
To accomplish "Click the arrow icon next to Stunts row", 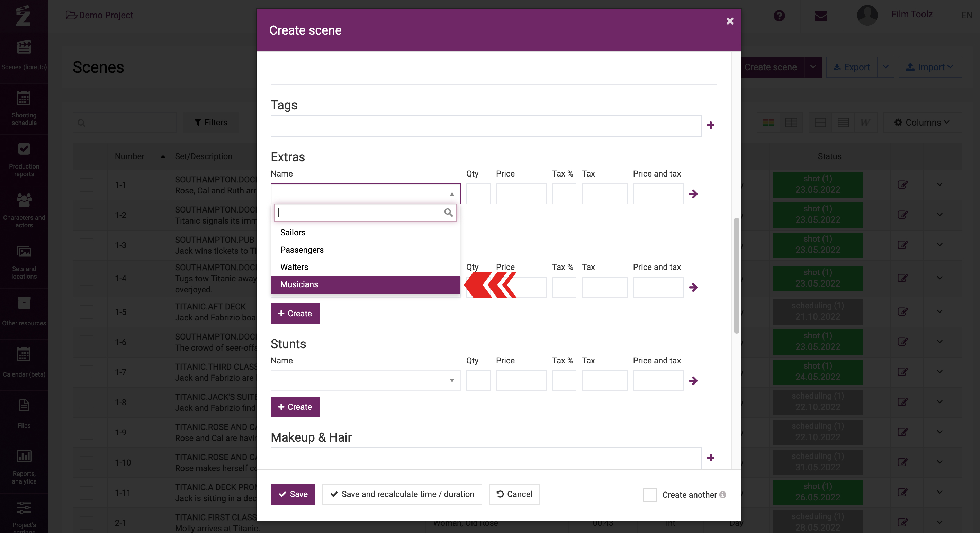I will click(693, 381).
